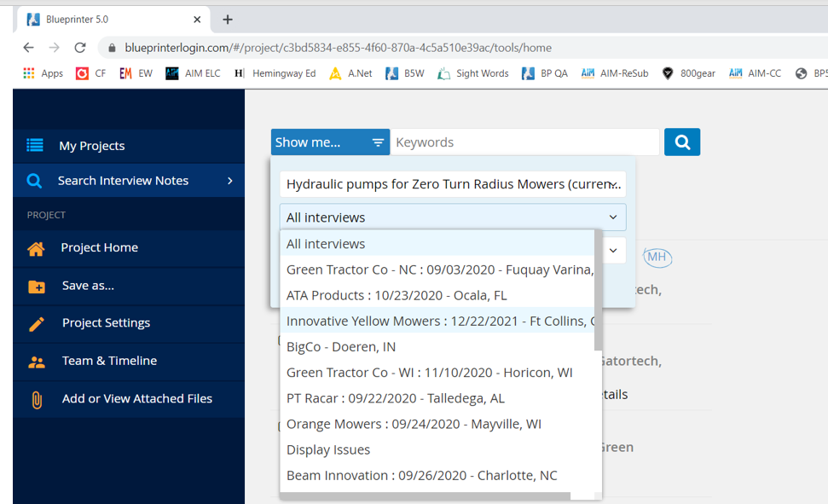Viewport: 828px width, 504px height.
Task: Go forward in browser history
Action: pyautogui.click(x=55, y=48)
